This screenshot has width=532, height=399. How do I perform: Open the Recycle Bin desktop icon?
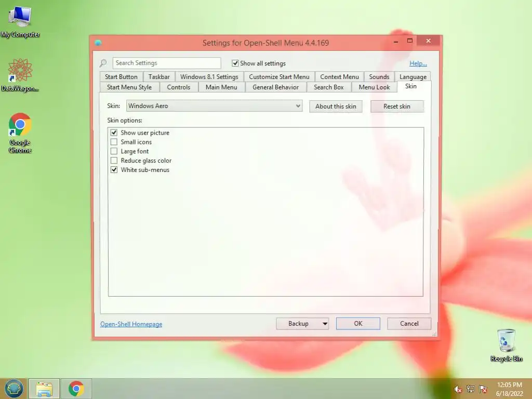point(506,345)
